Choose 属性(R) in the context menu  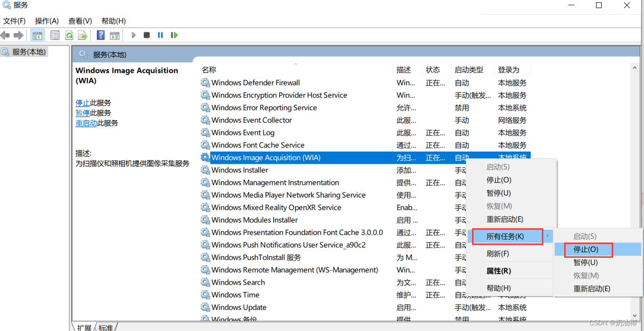pyautogui.click(x=510, y=271)
